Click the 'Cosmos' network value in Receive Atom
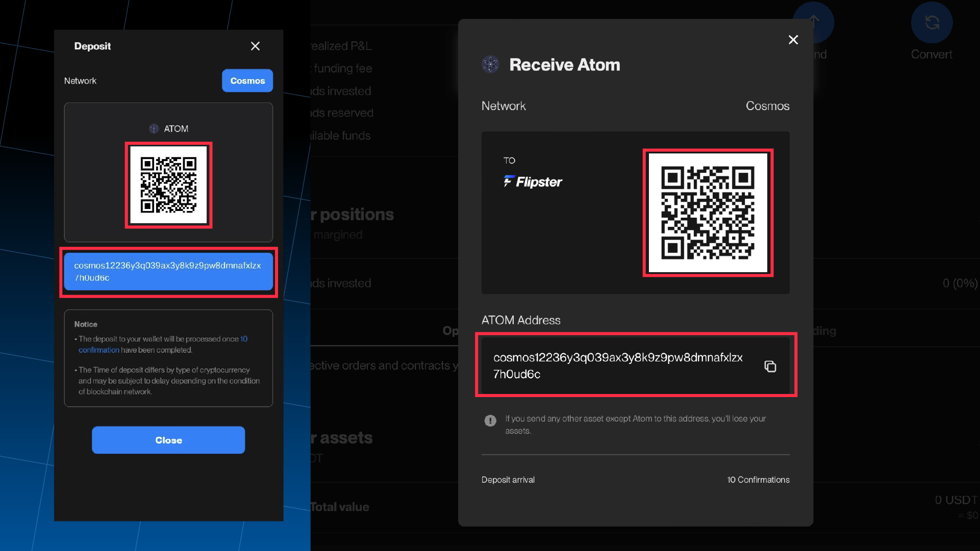The height and width of the screenshot is (551, 980). 767,106
